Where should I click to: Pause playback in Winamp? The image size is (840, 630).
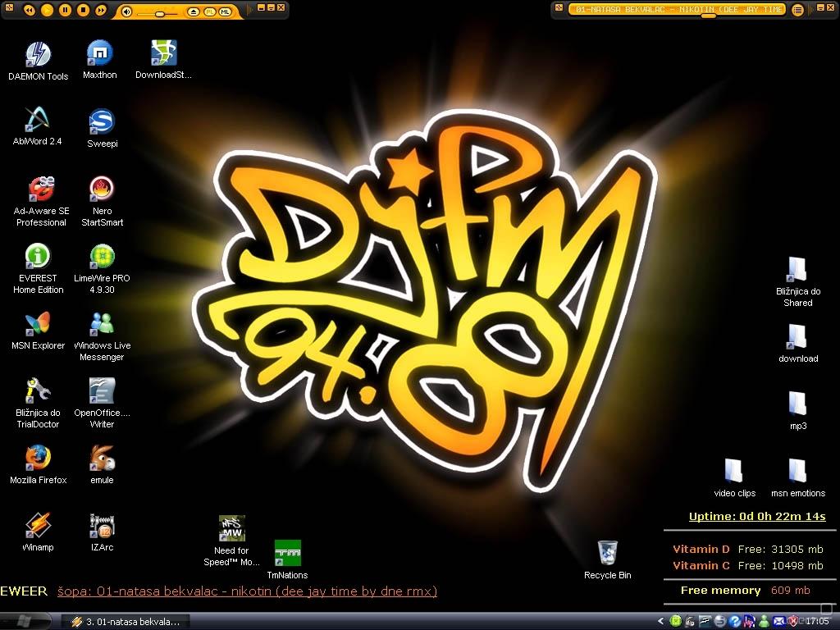[65, 10]
